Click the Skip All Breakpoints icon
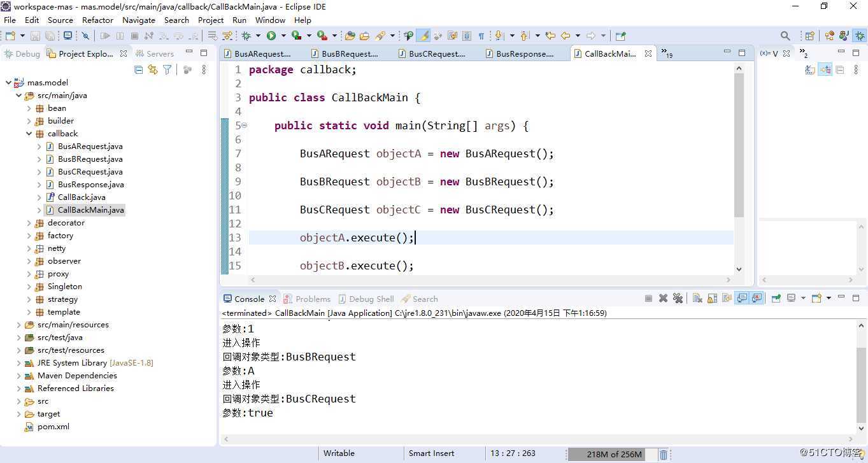The image size is (868, 463). tap(85, 36)
